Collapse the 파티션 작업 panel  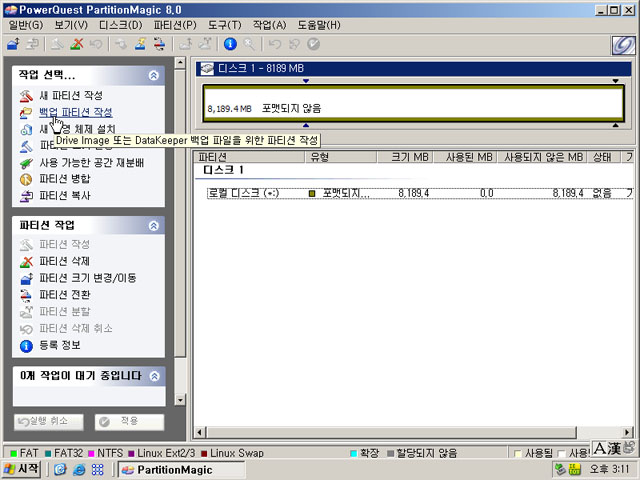[153, 225]
